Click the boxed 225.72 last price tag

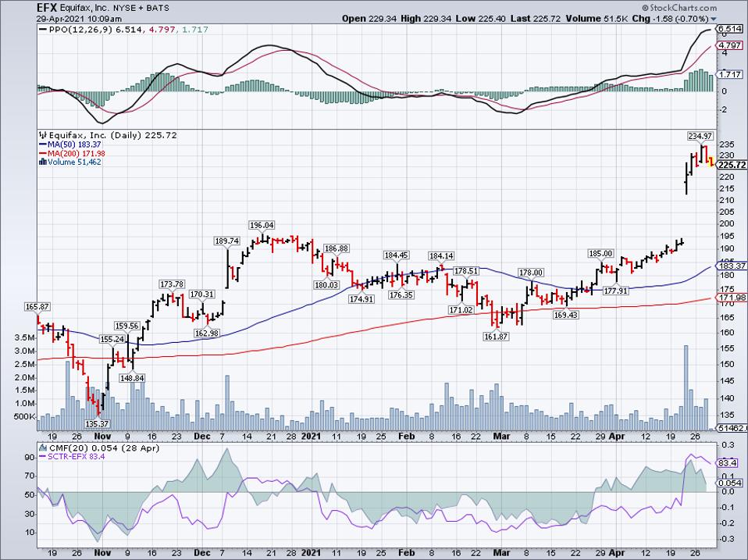click(x=732, y=165)
